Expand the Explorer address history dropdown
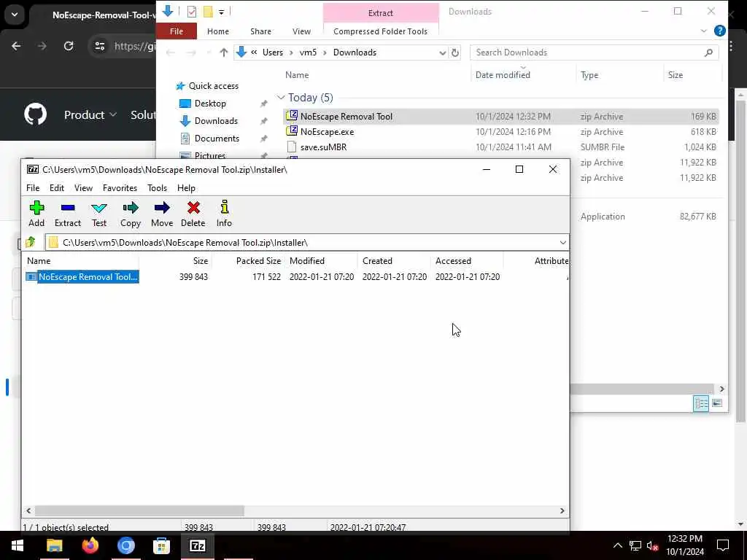The image size is (747, 560). point(443,52)
